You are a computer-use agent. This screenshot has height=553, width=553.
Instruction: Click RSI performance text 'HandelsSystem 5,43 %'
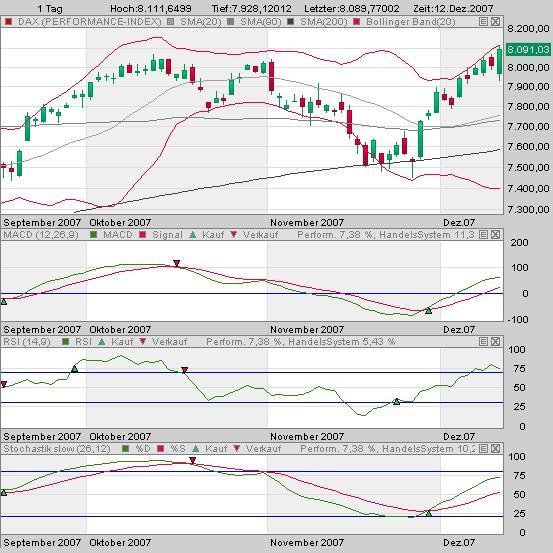[x=342, y=341]
